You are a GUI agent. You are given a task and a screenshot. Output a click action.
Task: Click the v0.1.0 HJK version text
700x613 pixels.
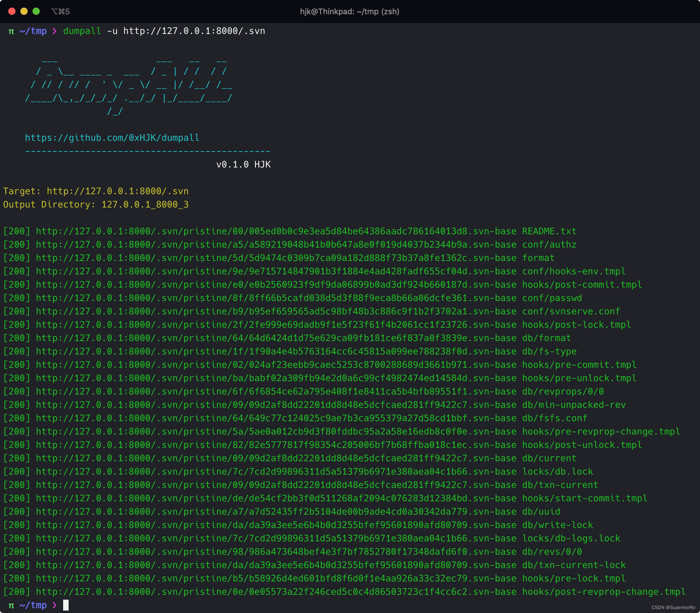coord(243,164)
